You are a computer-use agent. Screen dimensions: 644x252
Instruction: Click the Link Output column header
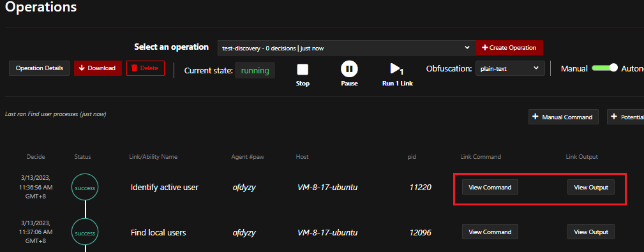[581, 157]
